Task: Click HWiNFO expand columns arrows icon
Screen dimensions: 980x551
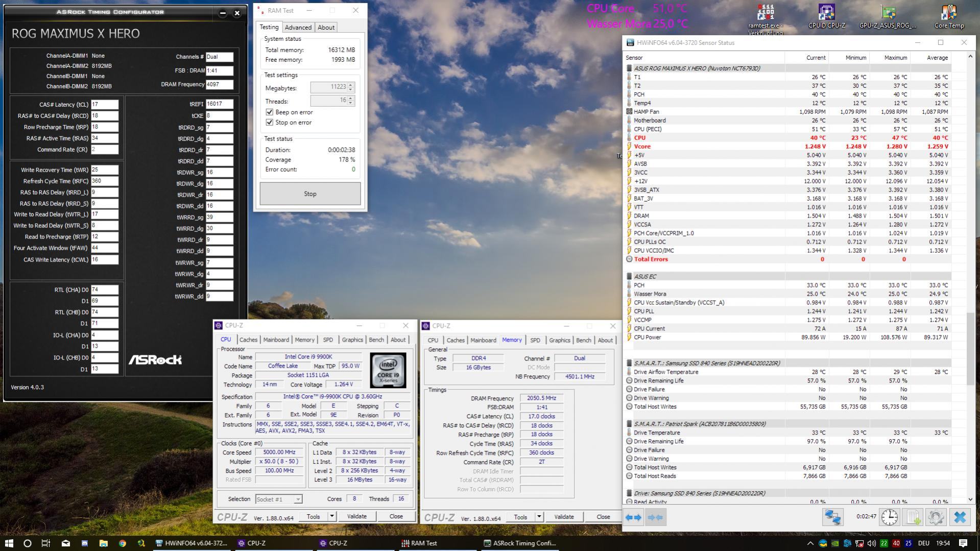Action: pos(633,517)
